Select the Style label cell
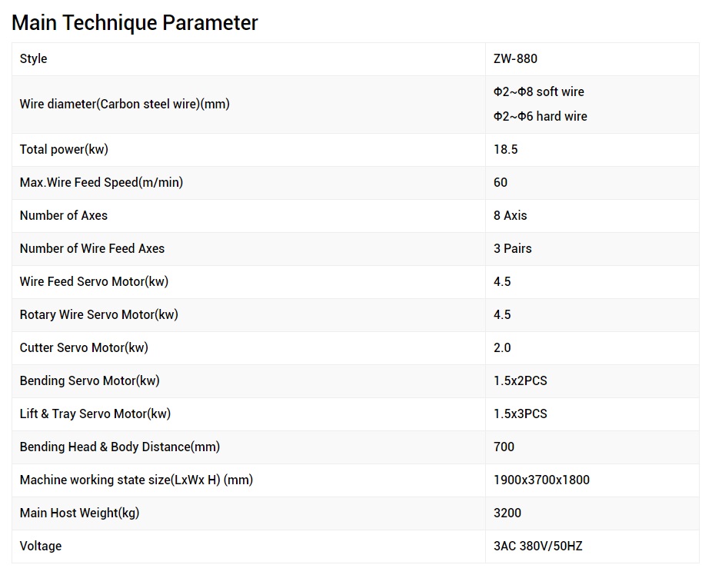The height and width of the screenshot is (588, 712). click(x=34, y=59)
